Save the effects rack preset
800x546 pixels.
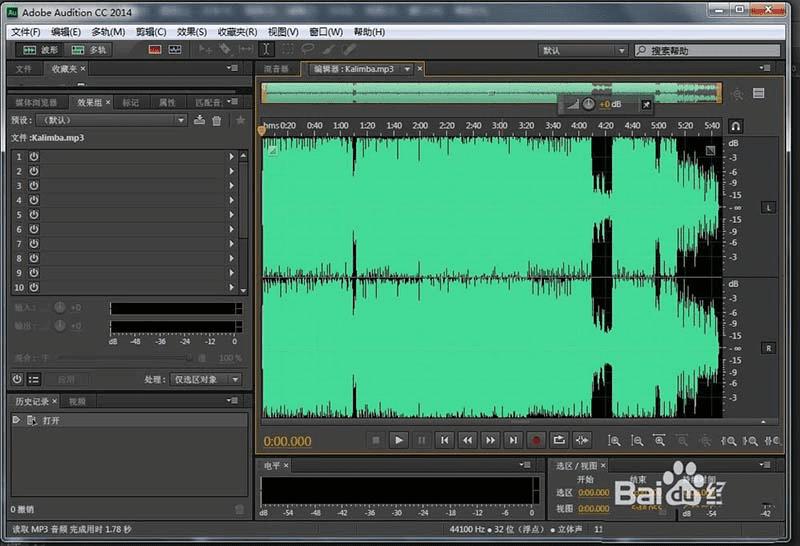tap(200, 120)
